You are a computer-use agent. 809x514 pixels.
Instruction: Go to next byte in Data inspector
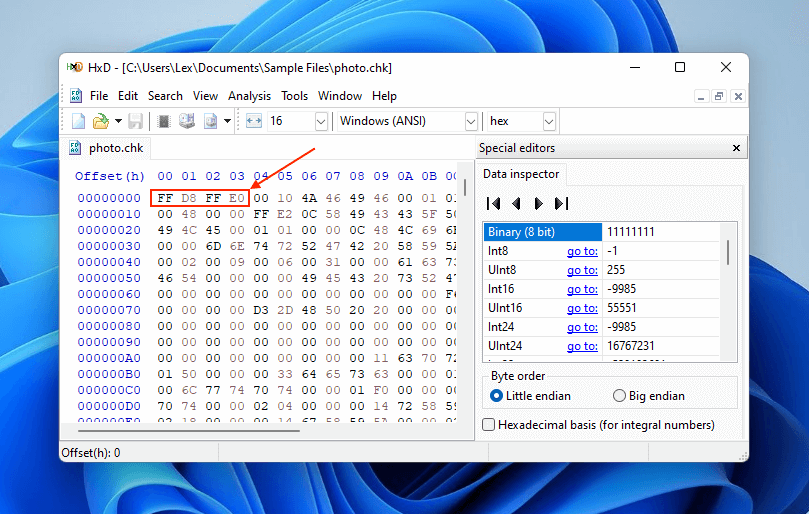pyautogui.click(x=538, y=203)
